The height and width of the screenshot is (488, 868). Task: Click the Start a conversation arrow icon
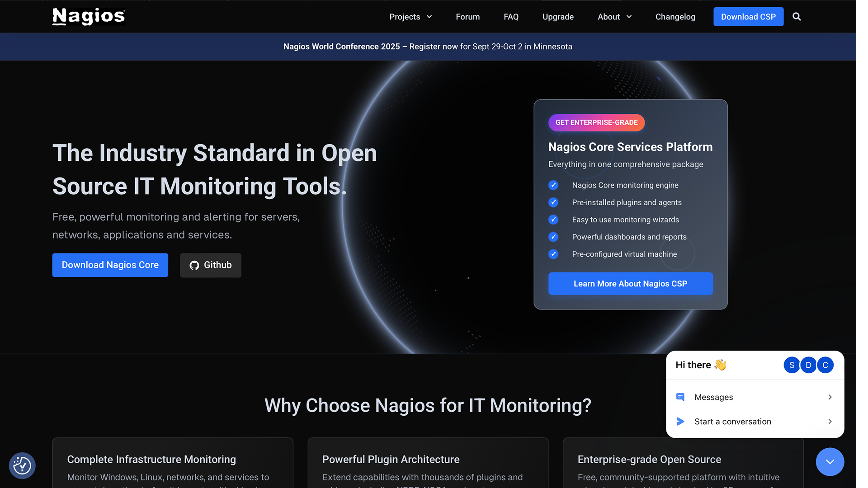pyautogui.click(x=680, y=422)
